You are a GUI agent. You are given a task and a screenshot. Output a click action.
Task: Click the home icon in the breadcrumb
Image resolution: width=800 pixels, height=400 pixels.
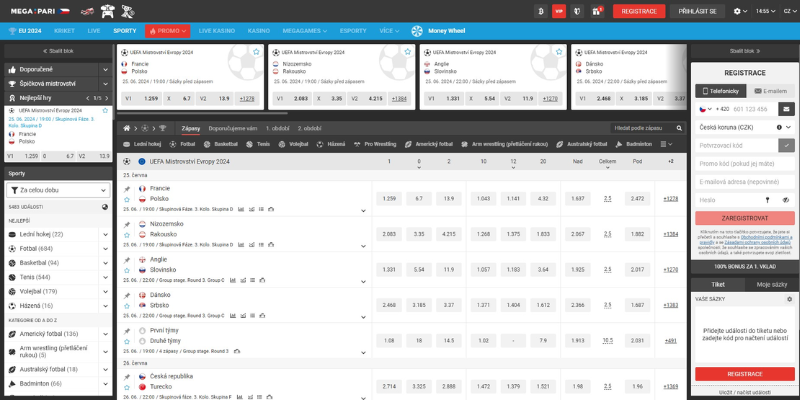click(x=126, y=128)
